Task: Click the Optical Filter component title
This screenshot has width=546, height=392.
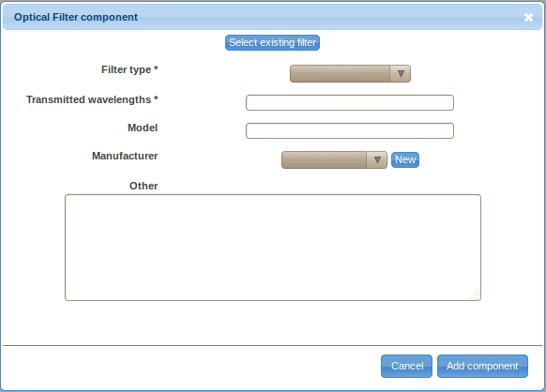Action: click(76, 17)
